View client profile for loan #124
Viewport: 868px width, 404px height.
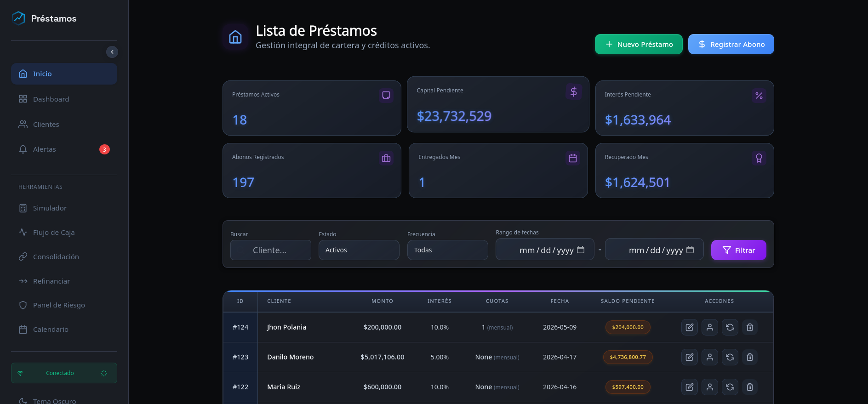tap(710, 327)
